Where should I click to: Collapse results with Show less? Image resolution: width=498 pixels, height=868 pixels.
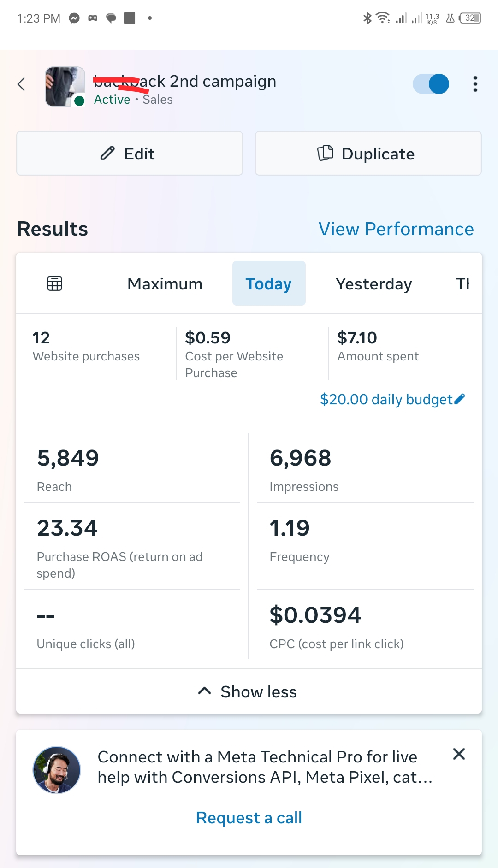[249, 691]
